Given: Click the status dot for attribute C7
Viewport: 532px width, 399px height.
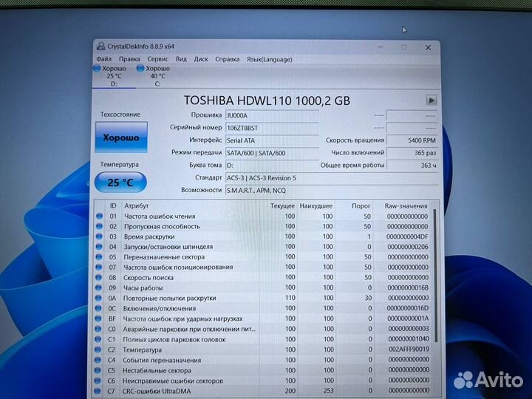Looking at the screenshot, I should (98, 391).
